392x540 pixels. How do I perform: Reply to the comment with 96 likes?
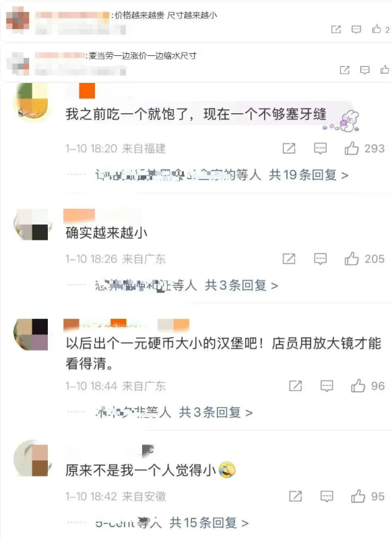point(327,386)
